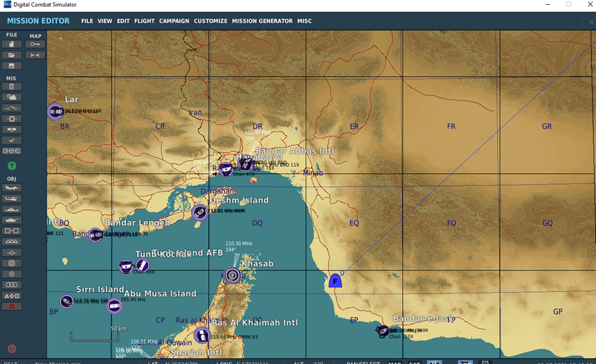Switch to MAP view mode
Screen dimensions: 596x364
click(x=395, y=362)
